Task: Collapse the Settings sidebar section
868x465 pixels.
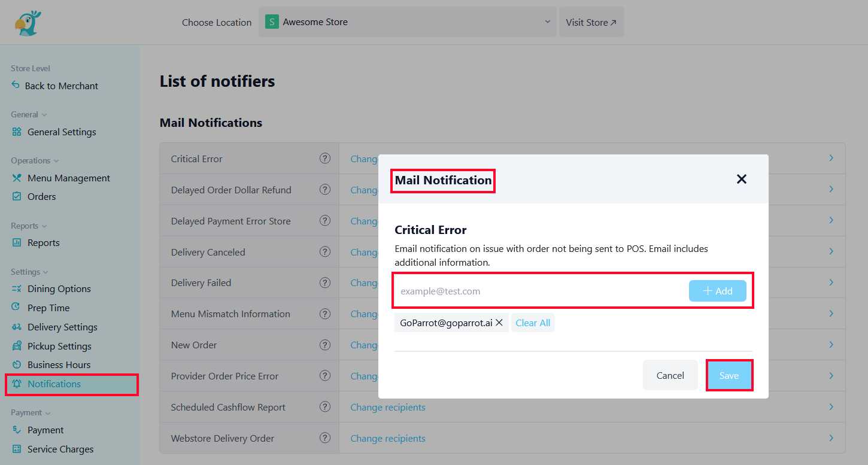Action: 29,272
